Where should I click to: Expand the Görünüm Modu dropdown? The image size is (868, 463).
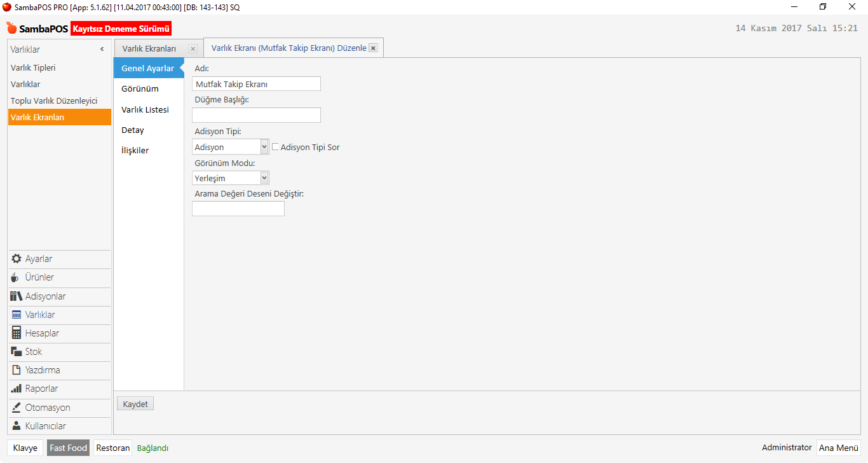(x=264, y=178)
